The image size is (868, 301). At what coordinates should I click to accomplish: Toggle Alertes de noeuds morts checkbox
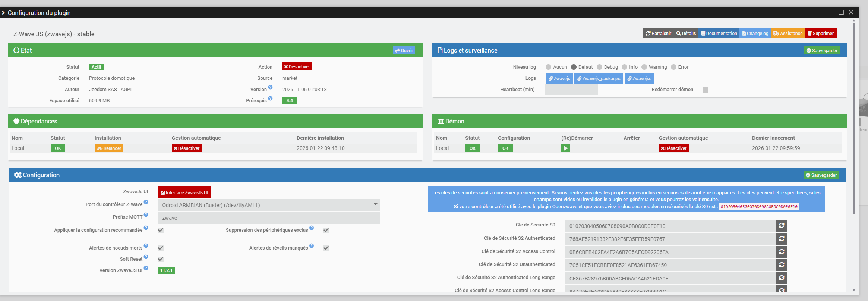click(x=161, y=248)
